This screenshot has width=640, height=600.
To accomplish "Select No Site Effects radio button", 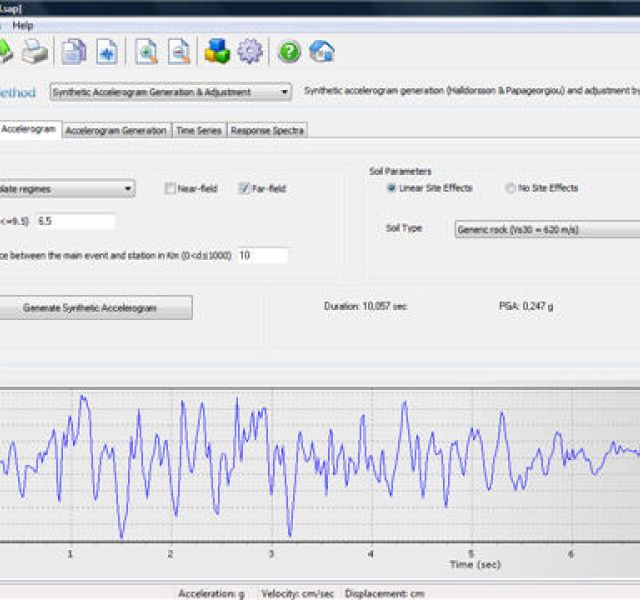I will click(x=510, y=188).
